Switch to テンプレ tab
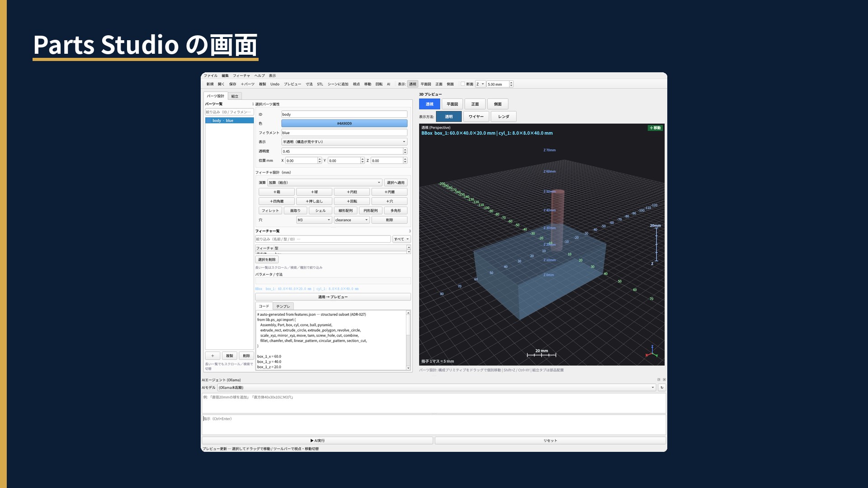Screen dimensions: 868x488 [x=283, y=306]
